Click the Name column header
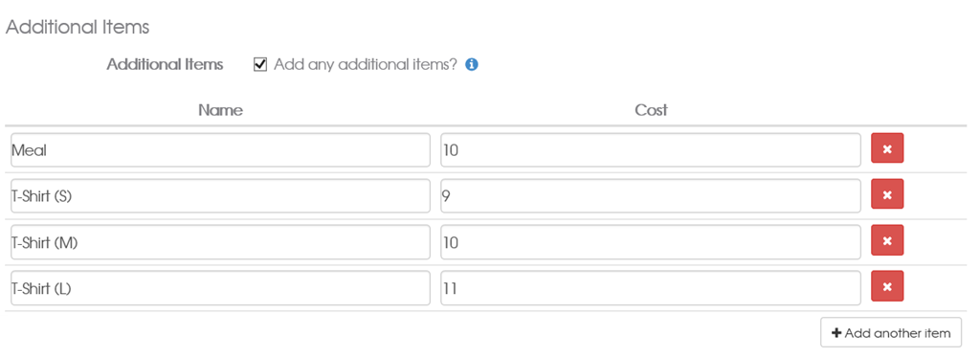Viewport: 980px width, 358px height. (x=221, y=110)
